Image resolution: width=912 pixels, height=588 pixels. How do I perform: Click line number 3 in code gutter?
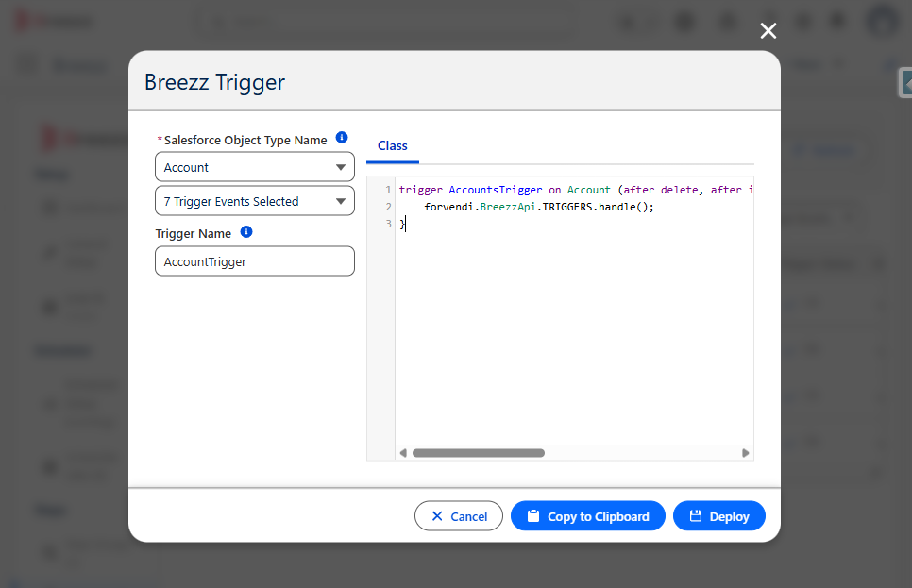click(x=389, y=224)
